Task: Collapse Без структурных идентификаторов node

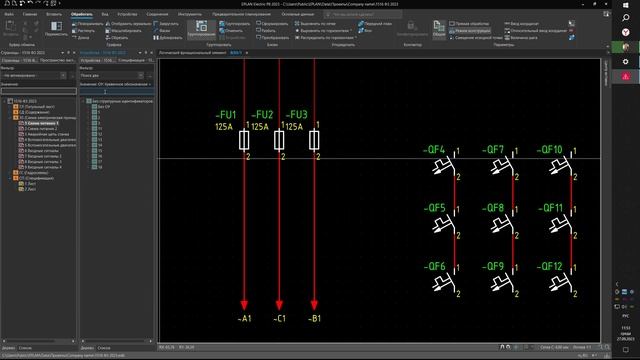Action: click(x=83, y=101)
